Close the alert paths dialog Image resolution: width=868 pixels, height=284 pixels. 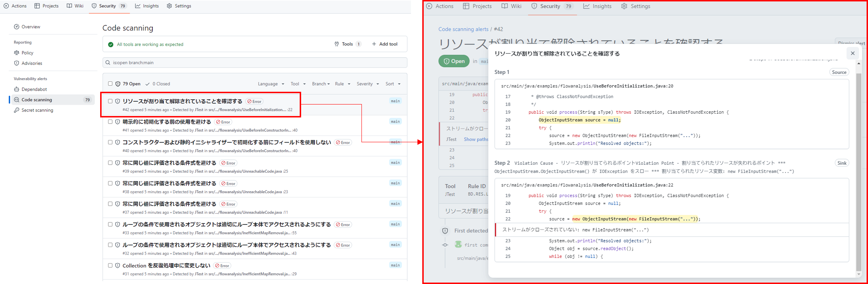[x=852, y=53]
